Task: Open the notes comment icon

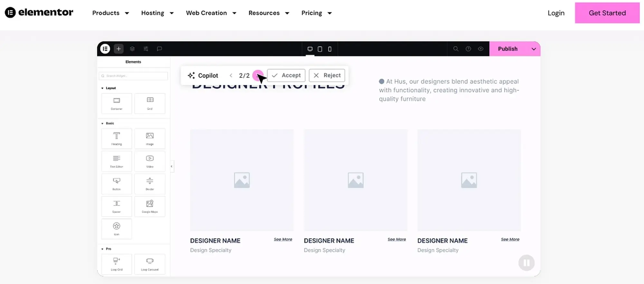Action: 159,49
